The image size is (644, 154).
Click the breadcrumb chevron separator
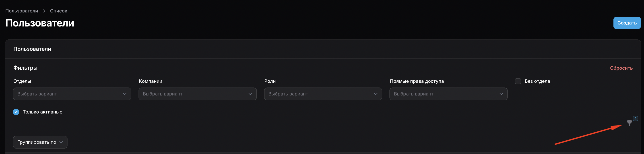pyautogui.click(x=44, y=11)
